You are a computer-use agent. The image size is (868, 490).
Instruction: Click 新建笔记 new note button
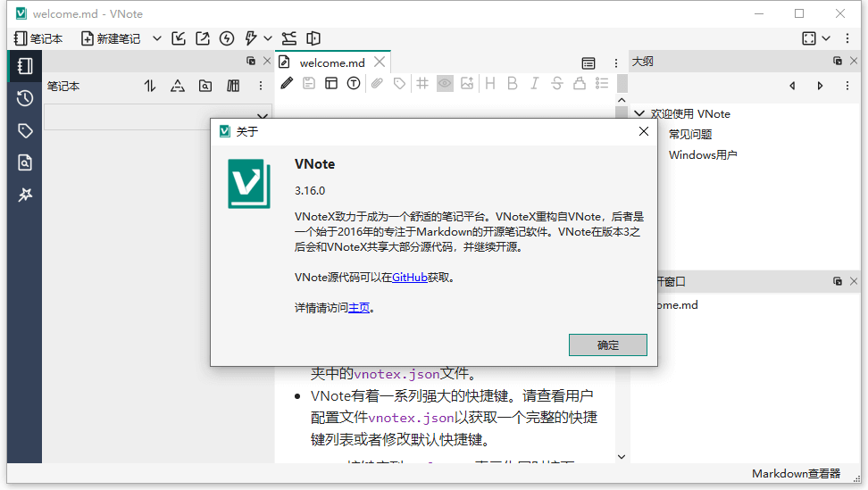[x=111, y=38]
